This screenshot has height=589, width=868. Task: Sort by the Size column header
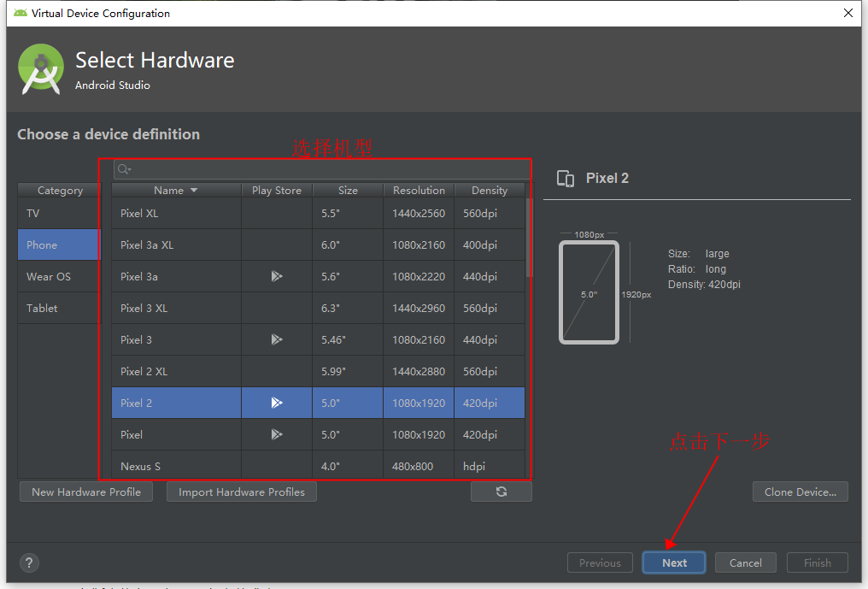(x=348, y=190)
